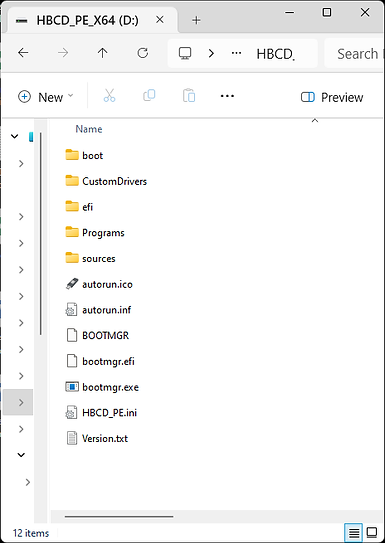Click the bootmgr.efi file icon
Viewport: 385px width, 543px height.
tap(71, 361)
